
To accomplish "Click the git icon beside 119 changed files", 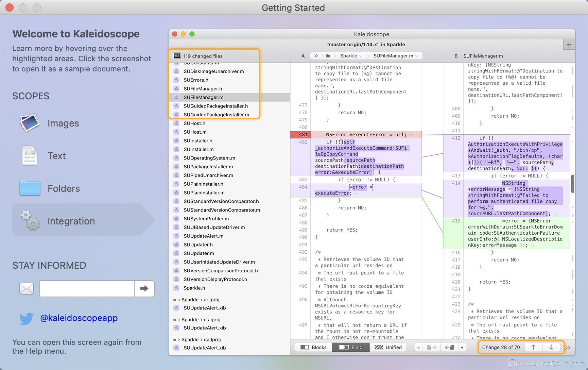I will point(177,56).
